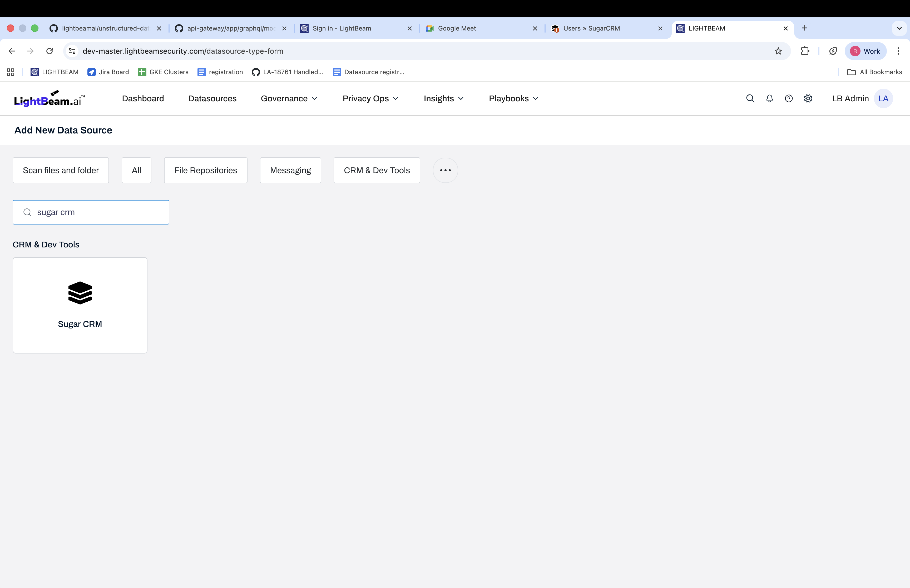Click the LightBeam.ai logo
910x588 pixels.
click(x=49, y=98)
